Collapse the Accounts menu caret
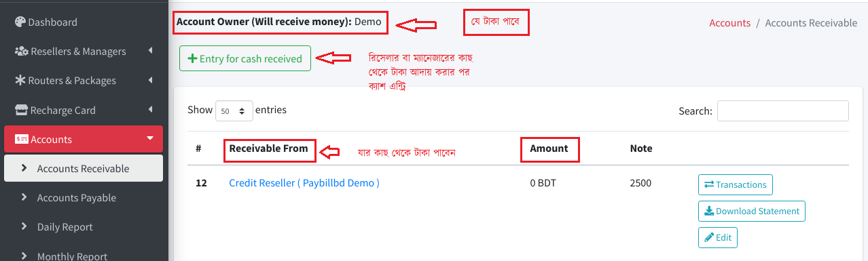This screenshot has height=261, width=868. [149, 139]
